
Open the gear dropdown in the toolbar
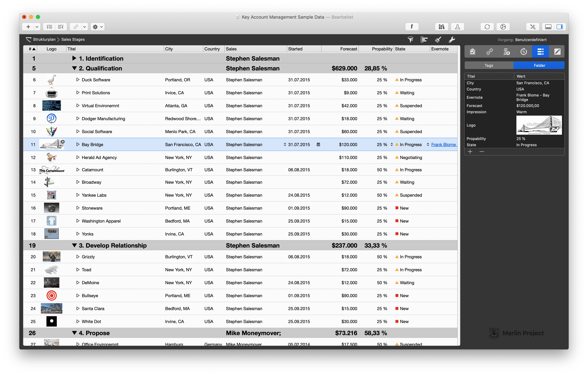coord(102,27)
